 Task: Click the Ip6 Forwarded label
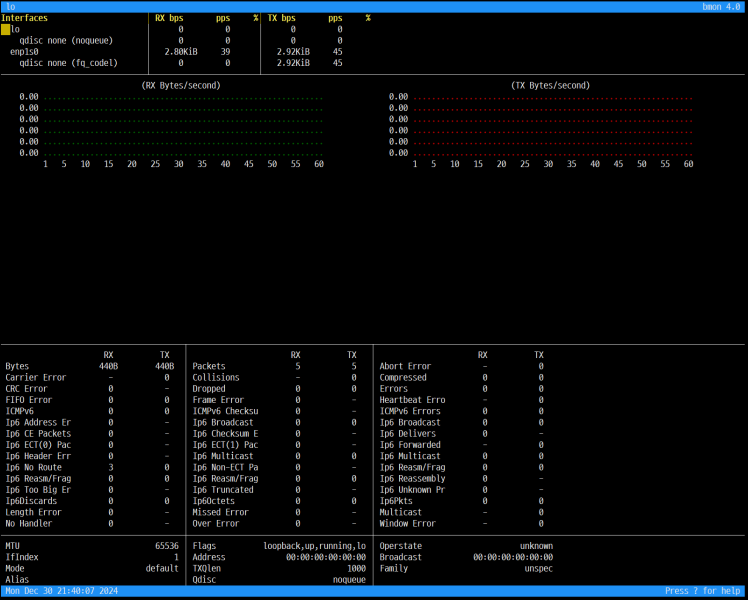[x=410, y=445]
